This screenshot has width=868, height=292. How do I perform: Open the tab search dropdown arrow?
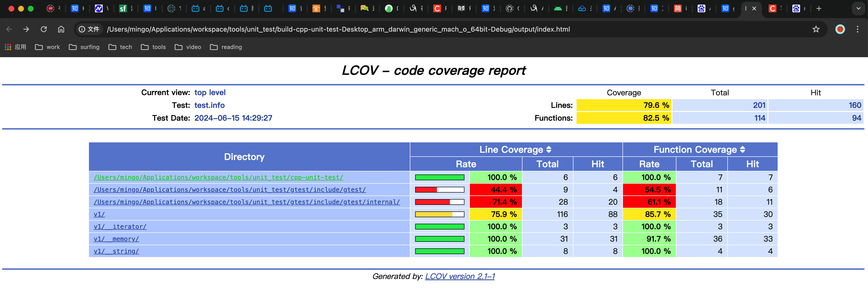point(858,8)
